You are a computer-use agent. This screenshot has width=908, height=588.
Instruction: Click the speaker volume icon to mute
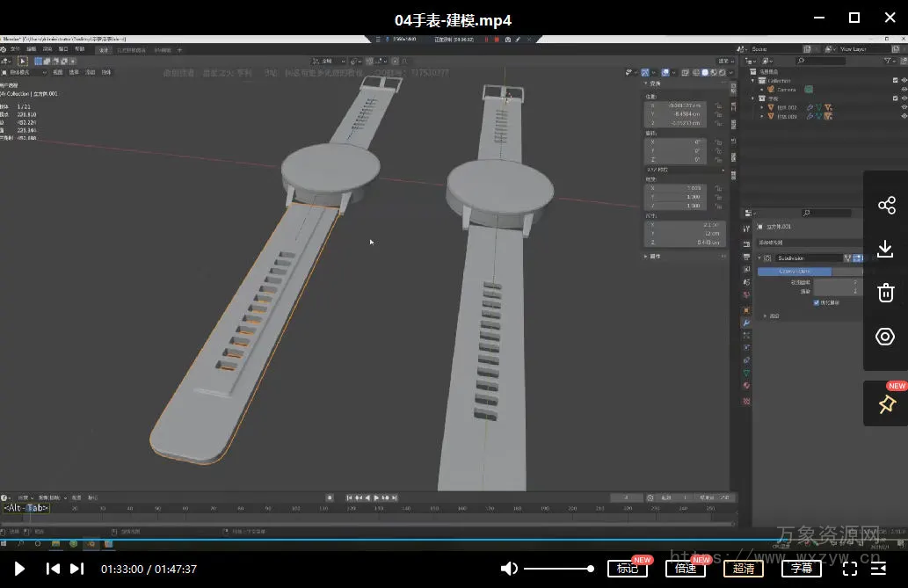coord(508,569)
